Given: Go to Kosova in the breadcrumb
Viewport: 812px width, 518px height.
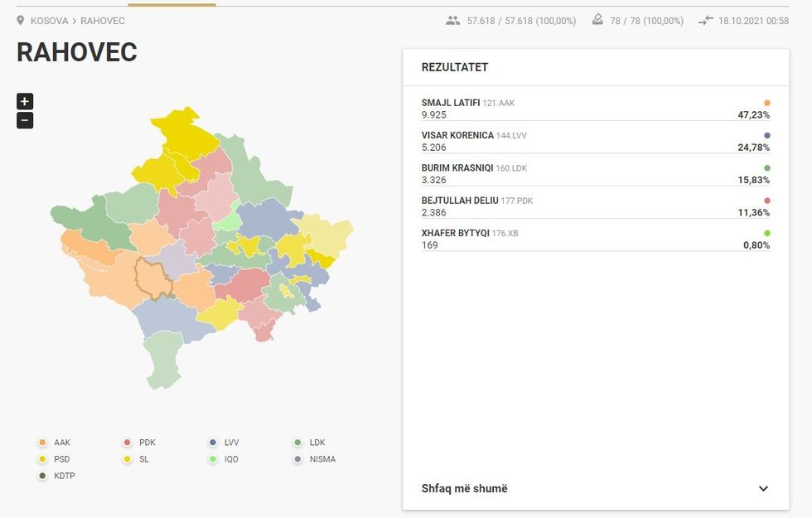Looking at the screenshot, I should [49, 21].
